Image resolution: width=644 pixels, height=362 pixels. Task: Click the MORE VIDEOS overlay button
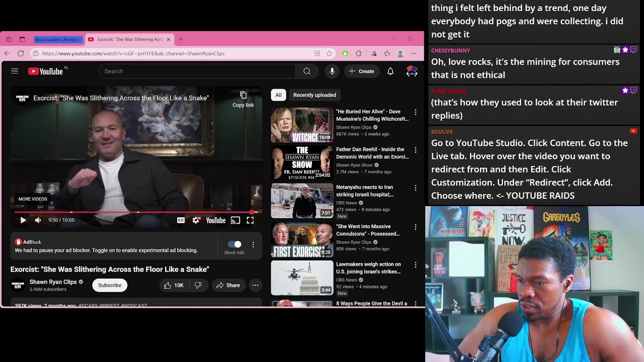point(33,199)
